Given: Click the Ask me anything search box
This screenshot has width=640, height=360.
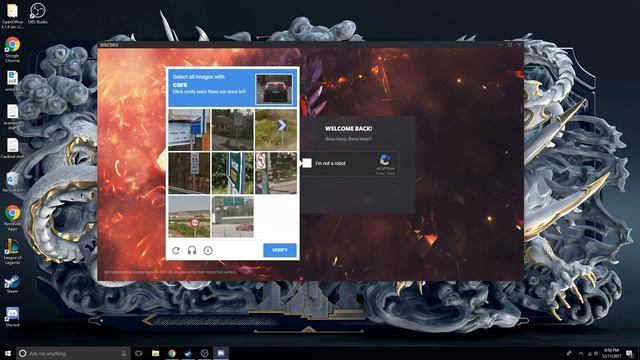Looking at the screenshot, I should [73, 353].
